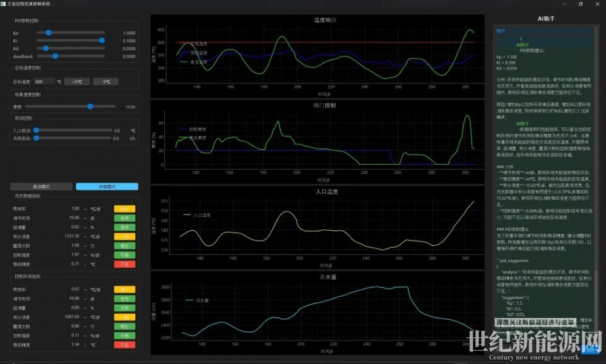Select control-system 控制强度 value 0.11
Viewport: 606px width, 364px height.
tap(75, 336)
